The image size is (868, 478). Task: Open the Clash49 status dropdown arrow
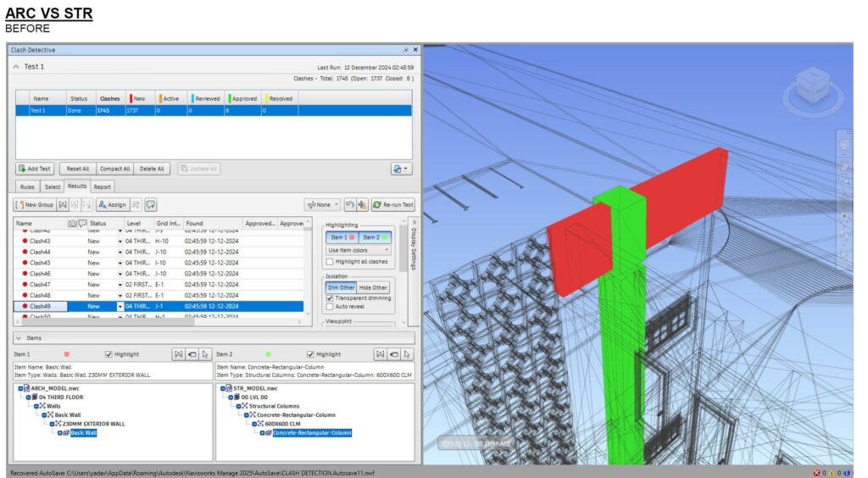pos(120,306)
